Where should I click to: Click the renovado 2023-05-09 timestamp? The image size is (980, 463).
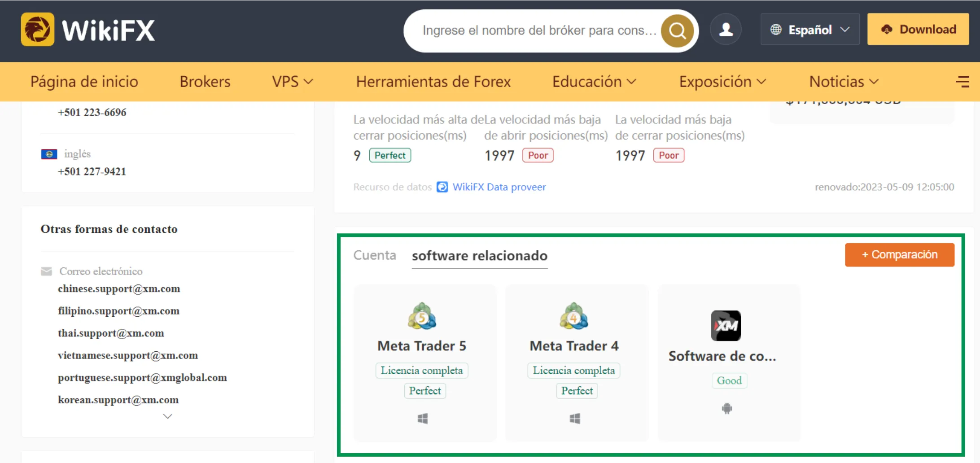coord(884,187)
